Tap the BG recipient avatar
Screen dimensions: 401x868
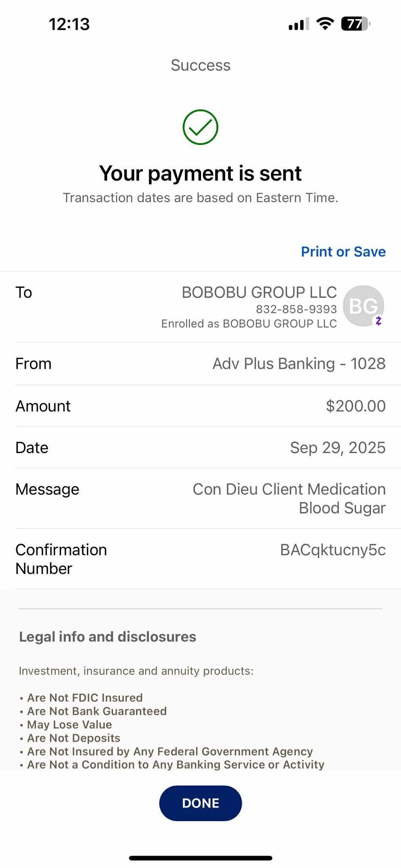pos(362,306)
